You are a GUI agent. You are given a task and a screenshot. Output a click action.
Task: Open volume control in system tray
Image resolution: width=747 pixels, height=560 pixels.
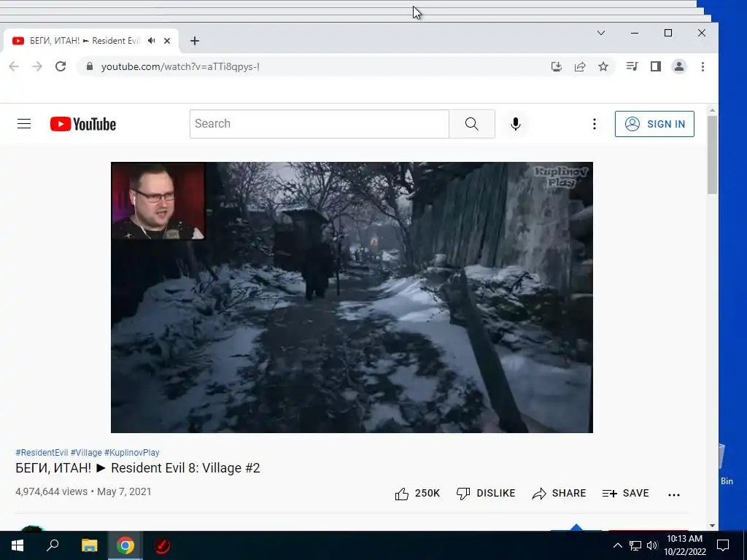652,545
